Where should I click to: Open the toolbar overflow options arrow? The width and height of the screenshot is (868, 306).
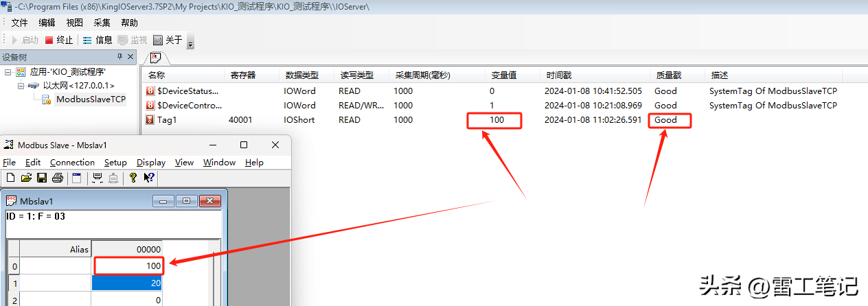pos(190,43)
